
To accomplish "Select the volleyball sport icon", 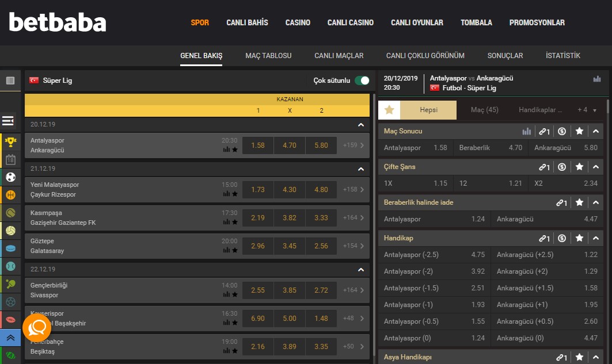I will tap(10, 231).
